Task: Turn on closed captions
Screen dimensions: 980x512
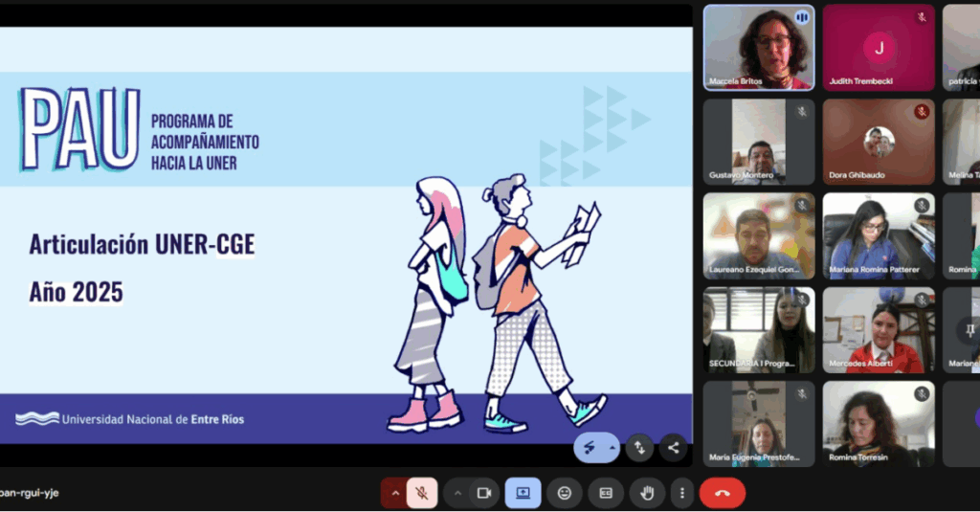Action: [x=606, y=493]
